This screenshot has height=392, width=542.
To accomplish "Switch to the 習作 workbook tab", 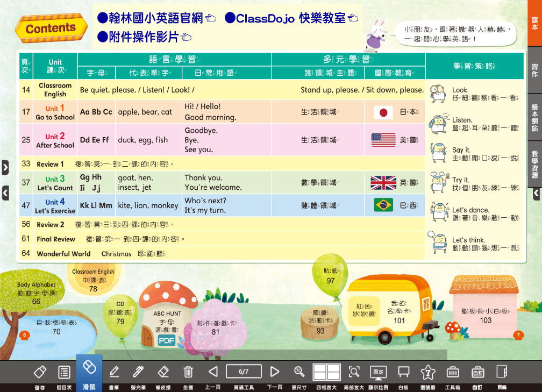I will pyautogui.click(x=534, y=70).
